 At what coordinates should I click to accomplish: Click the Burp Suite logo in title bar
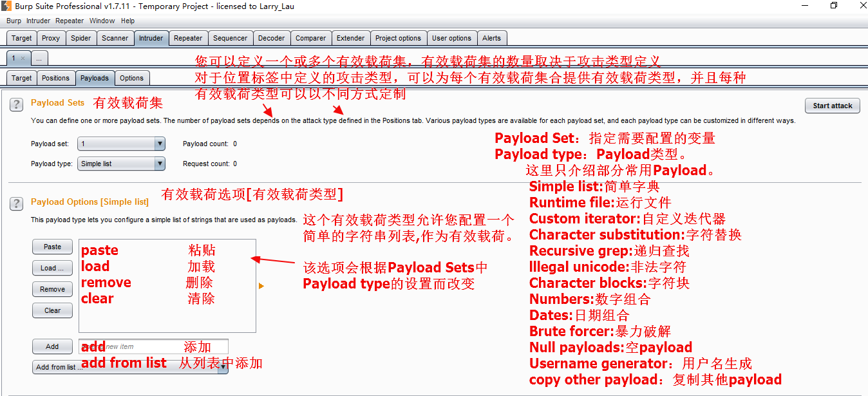click(x=6, y=6)
